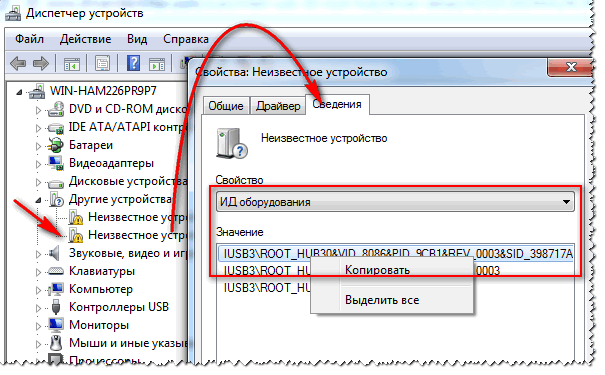Select the Видеоадаптеры tree label
The image size is (605, 375).
pos(111,163)
